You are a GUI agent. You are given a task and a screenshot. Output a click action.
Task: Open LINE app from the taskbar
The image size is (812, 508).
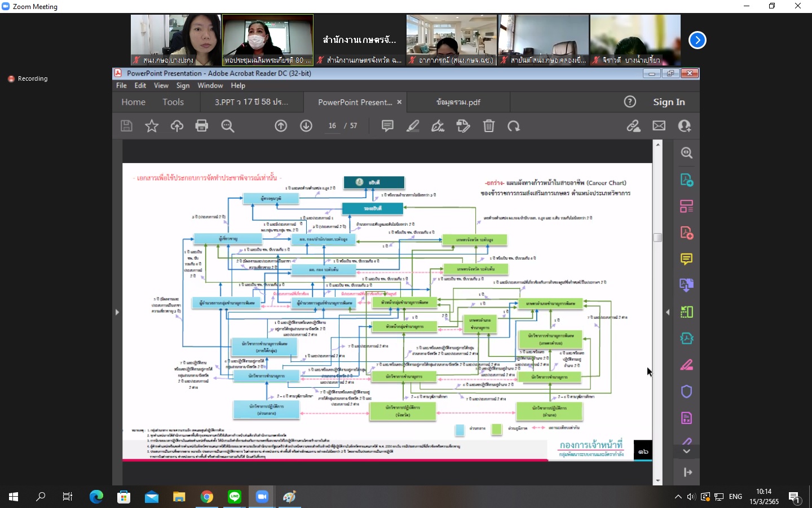click(x=235, y=497)
